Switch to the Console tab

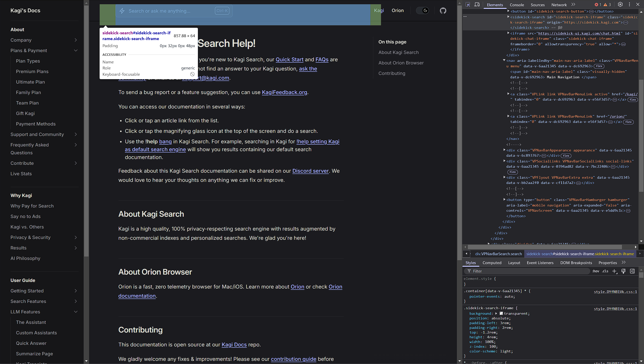(517, 5)
